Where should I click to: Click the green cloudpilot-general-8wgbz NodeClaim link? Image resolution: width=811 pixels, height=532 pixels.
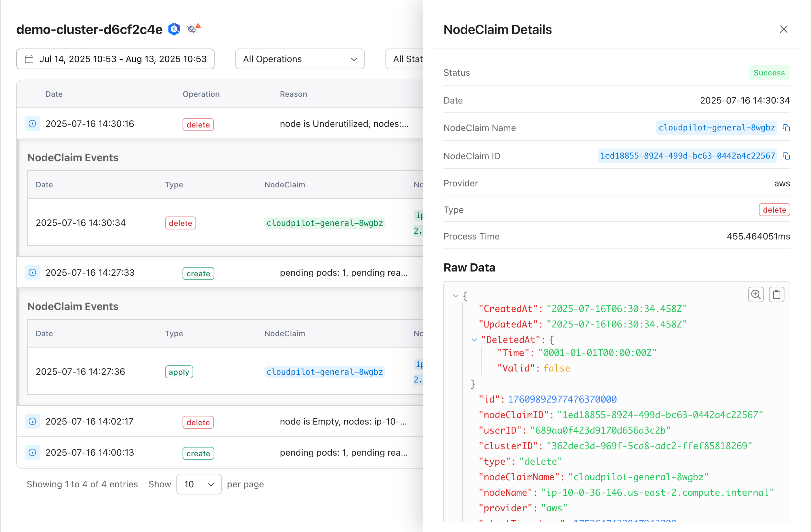324,223
